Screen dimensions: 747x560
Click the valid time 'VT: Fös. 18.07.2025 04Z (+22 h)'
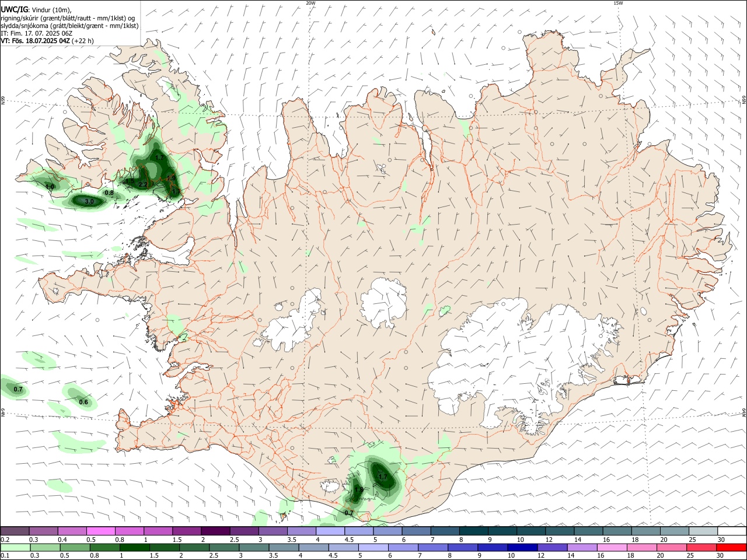pyautogui.click(x=47, y=41)
